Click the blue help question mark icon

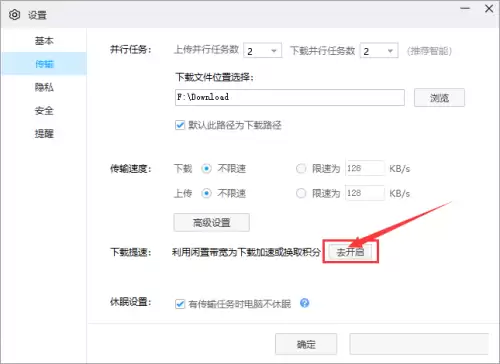pyautogui.click(x=304, y=303)
